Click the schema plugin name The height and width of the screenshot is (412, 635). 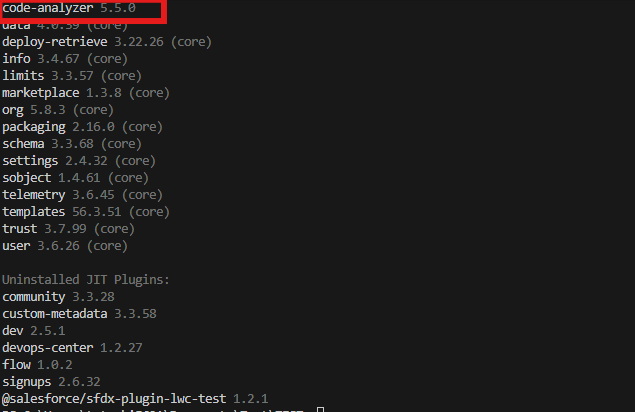24,144
